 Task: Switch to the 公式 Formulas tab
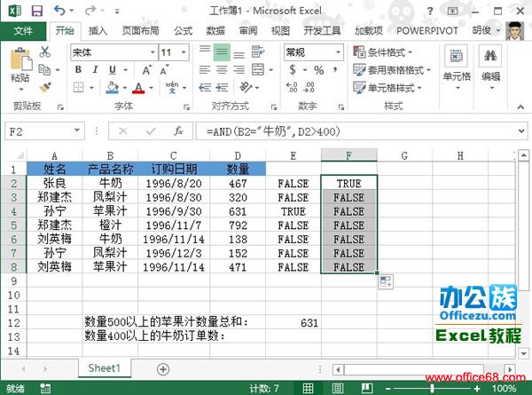184,31
